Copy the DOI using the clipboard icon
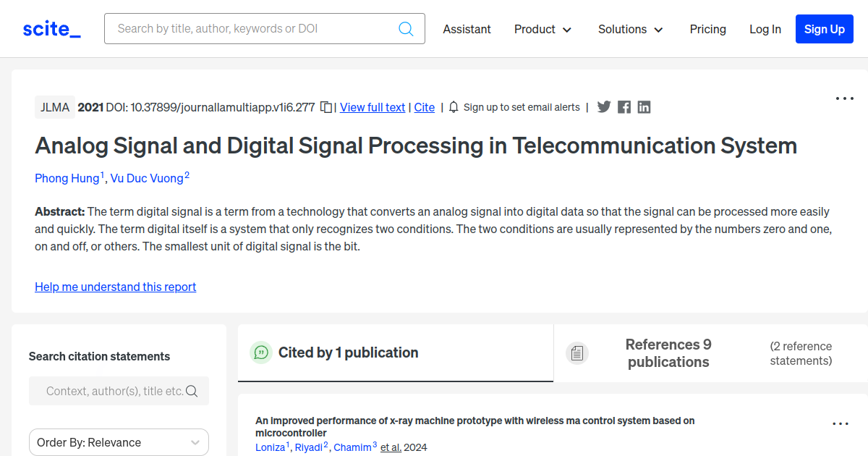Image resolution: width=868 pixels, height=456 pixels. click(x=326, y=107)
